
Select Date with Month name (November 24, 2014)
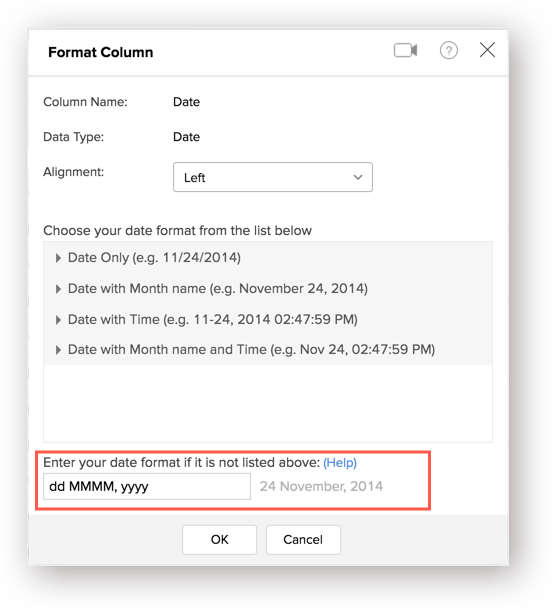pos(218,289)
